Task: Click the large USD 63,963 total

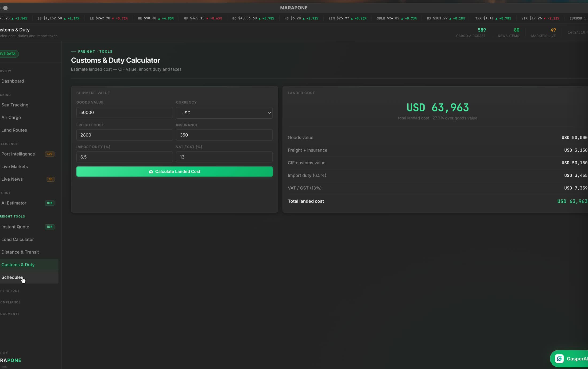Action: click(x=438, y=107)
